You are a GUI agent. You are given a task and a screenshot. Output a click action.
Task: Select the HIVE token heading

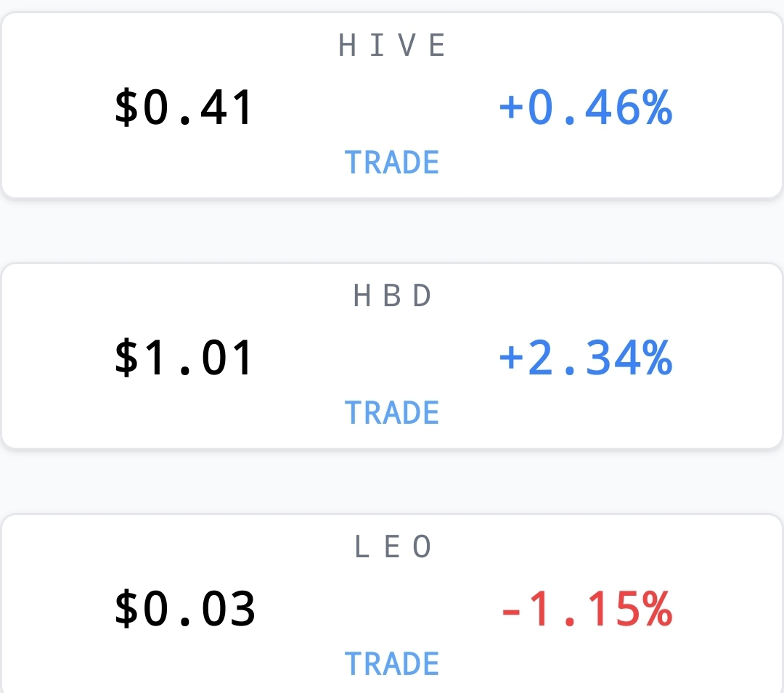coord(391,46)
